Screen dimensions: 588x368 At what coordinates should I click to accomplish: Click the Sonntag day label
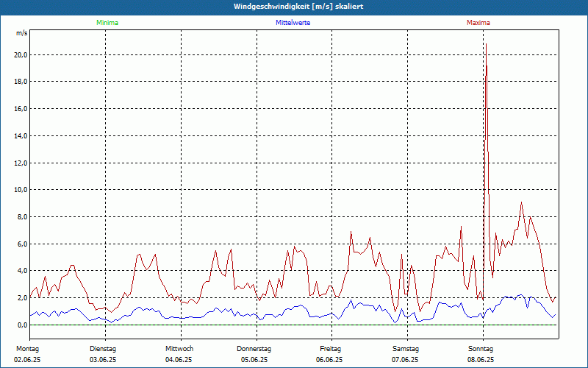point(481,349)
